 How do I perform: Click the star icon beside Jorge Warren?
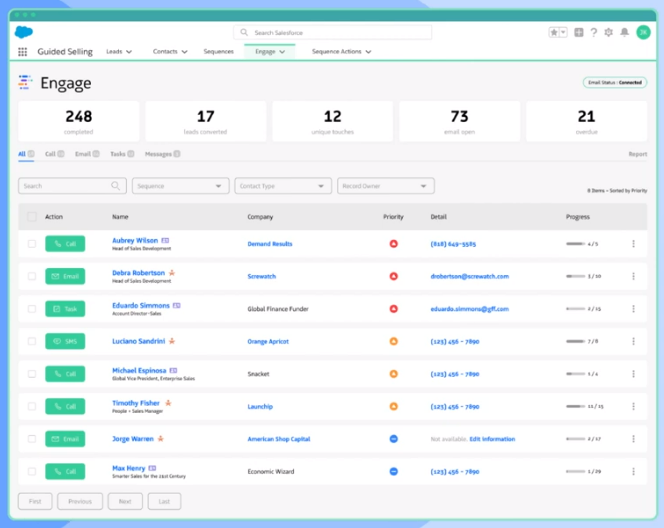click(160, 439)
